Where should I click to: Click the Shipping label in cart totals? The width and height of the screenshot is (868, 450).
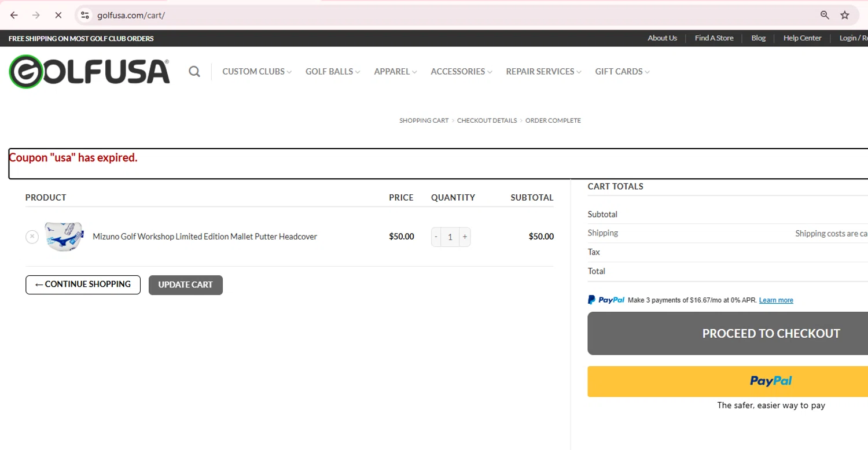(x=603, y=233)
